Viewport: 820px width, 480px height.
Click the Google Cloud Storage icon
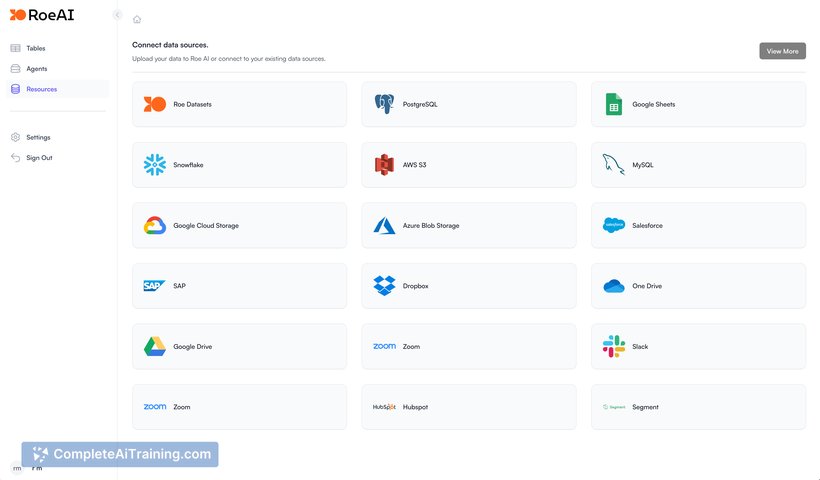pyautogui.click(x=155, y=225)
